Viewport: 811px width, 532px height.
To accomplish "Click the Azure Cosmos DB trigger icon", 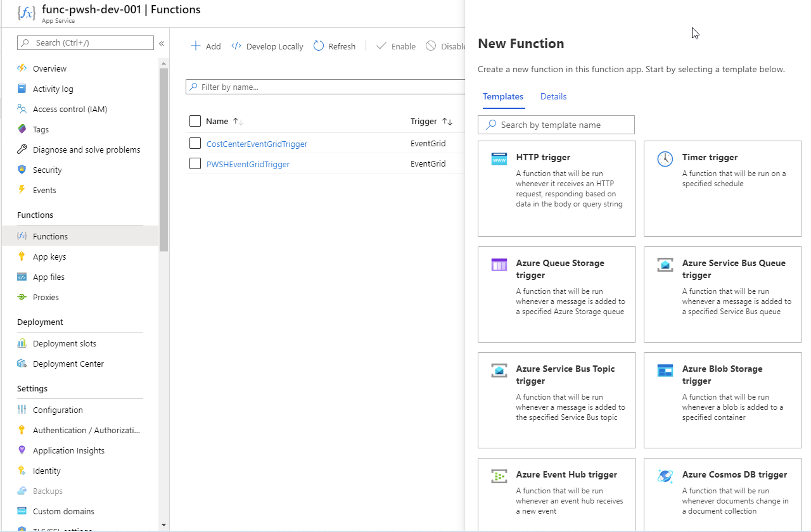I will click(x=665, y=476).
